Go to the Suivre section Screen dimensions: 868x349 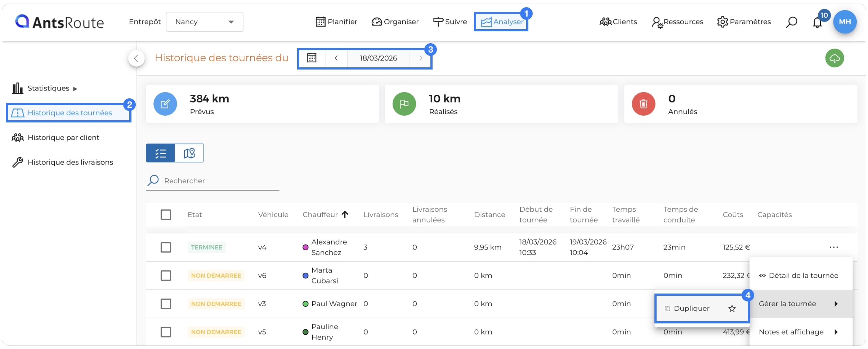click(x=450, y=22)
